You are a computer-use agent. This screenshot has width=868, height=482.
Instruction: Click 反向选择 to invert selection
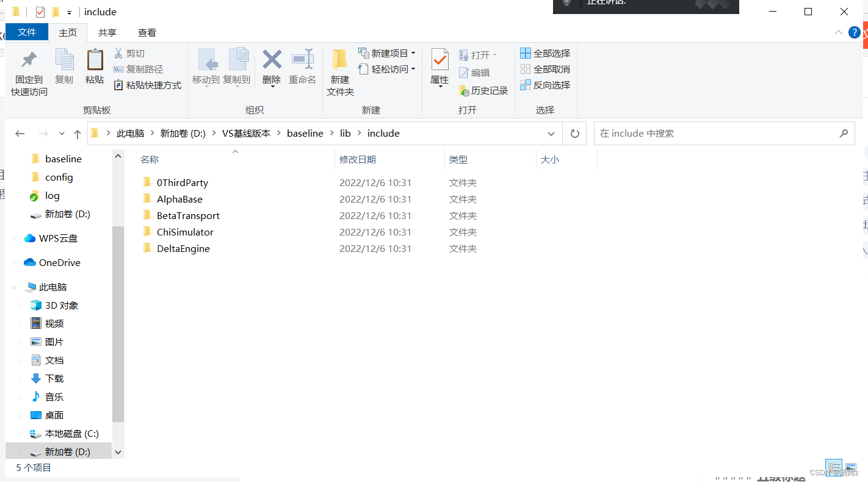tap(545, 85)
